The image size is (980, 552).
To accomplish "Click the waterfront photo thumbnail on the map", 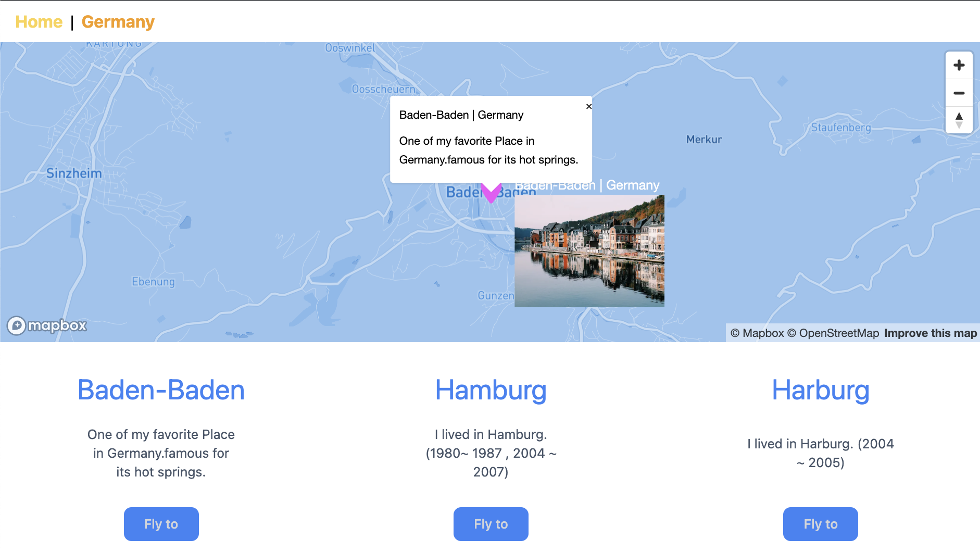I will 589,251.
